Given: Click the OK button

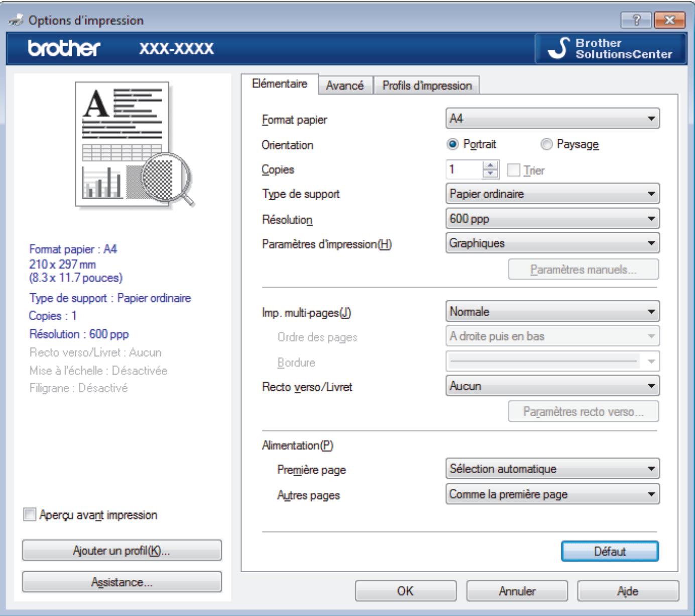Looking at the screenshot, I should (405, 591).
